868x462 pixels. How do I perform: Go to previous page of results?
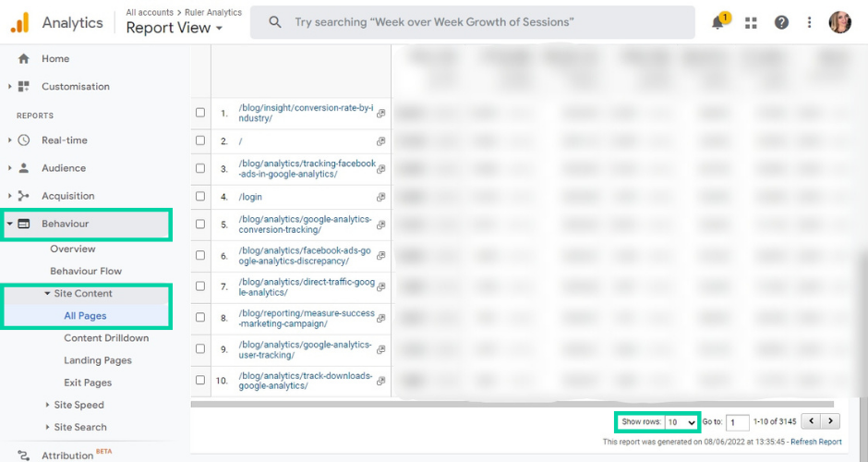click(811, 421)
